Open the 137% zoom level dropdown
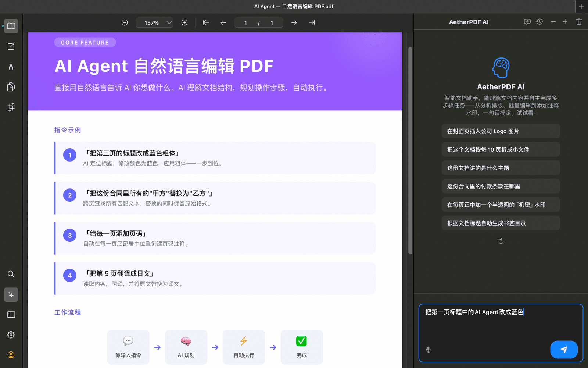The image size is (588, 368). (x=155, y=22)
